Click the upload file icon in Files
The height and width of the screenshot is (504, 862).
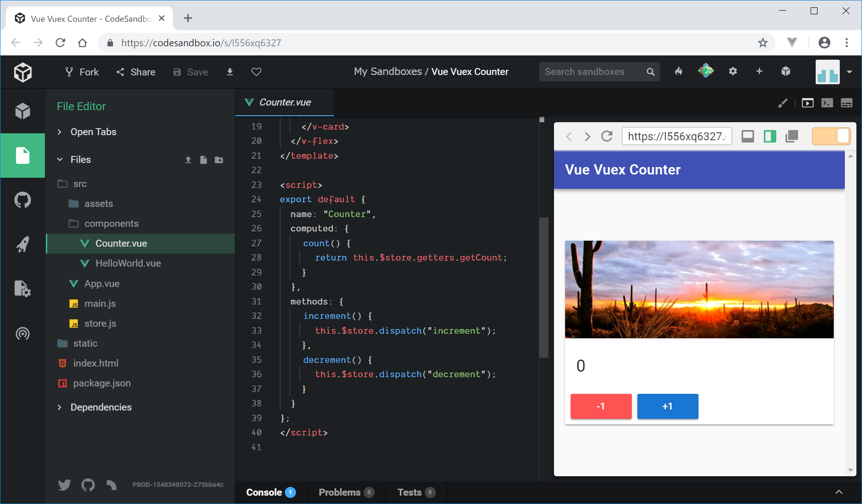(188, 160)
